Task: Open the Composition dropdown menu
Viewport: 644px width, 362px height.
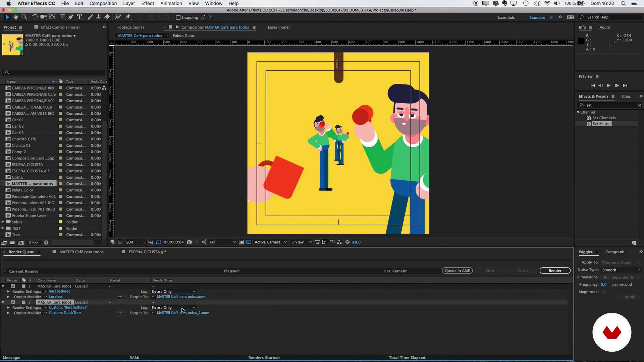Action: pos(103,4)
